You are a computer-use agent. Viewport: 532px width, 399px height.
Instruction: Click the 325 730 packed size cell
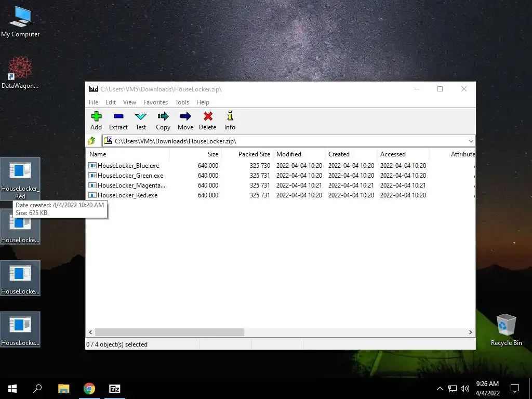pos(260,166)
